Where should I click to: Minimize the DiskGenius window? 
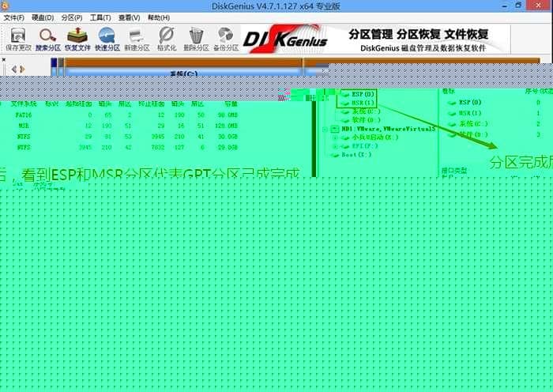505,6
